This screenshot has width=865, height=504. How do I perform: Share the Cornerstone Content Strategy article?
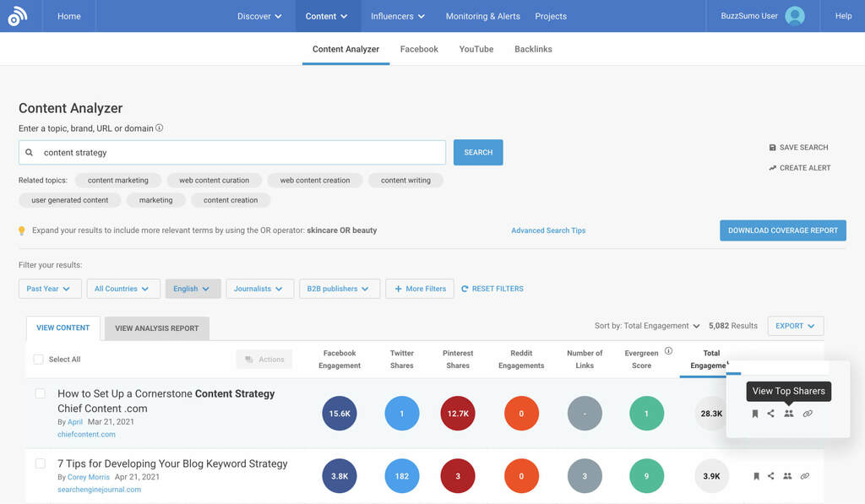[770, 414]
